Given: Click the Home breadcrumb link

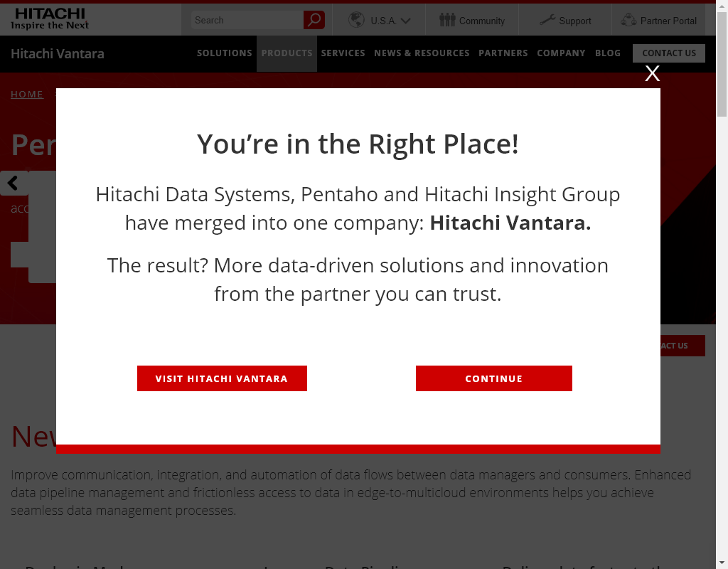Looking at the screenshot, I should click(27, 95).
